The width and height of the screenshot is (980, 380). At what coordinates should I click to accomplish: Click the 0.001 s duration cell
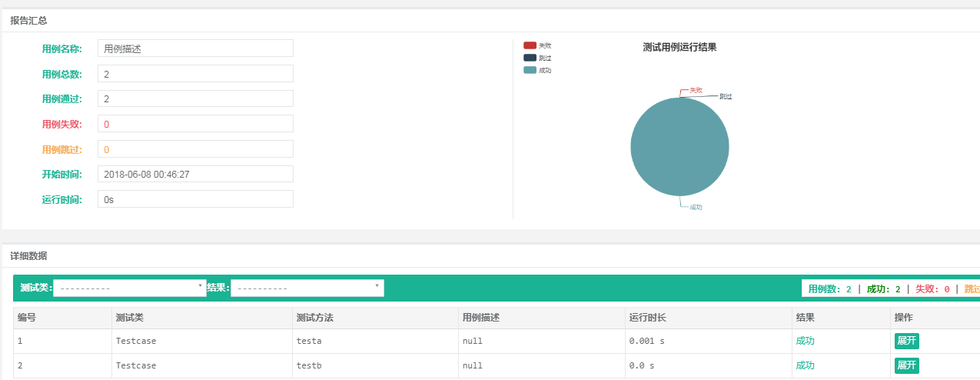[708, 341]
